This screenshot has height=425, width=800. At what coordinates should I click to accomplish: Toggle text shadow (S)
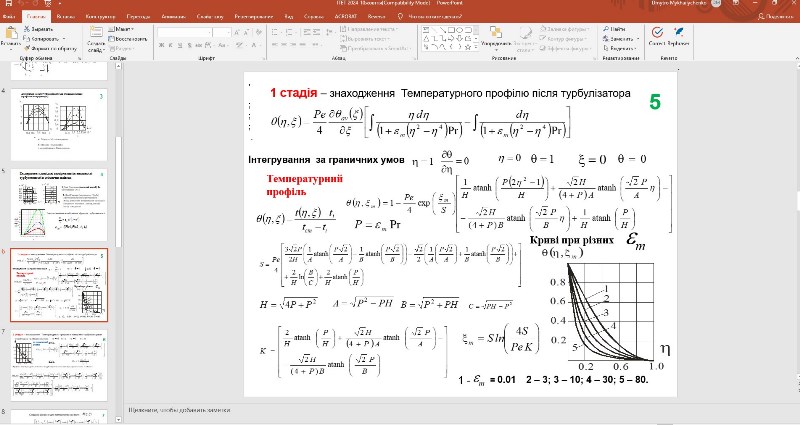pyautogui.click(x=189, y=45)
